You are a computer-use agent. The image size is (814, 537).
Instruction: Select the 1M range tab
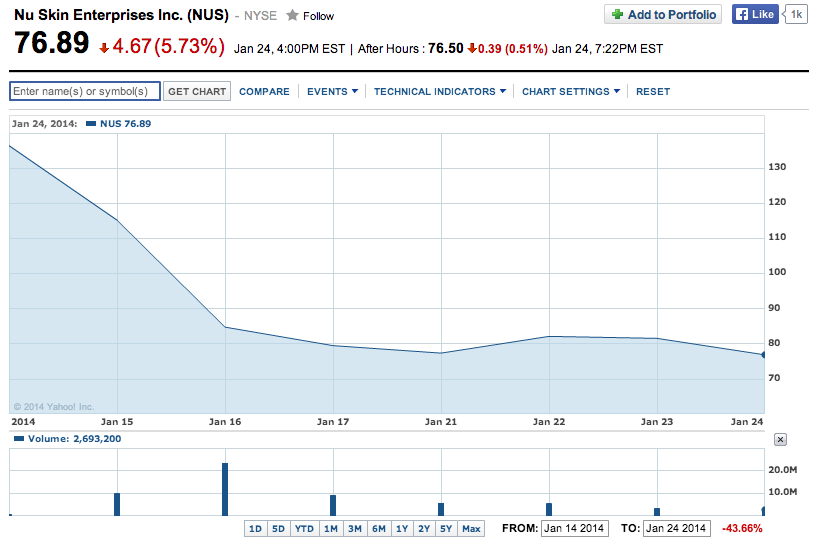331,529
